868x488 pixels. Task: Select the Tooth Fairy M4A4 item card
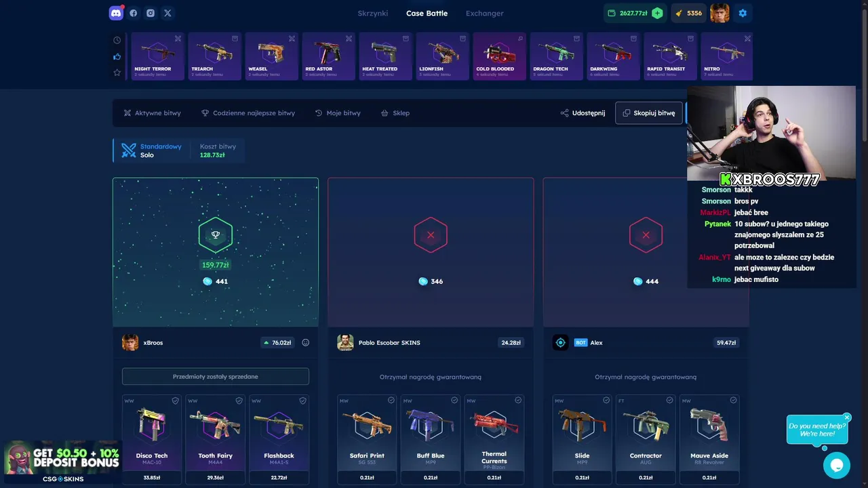(x=216, y=439)
